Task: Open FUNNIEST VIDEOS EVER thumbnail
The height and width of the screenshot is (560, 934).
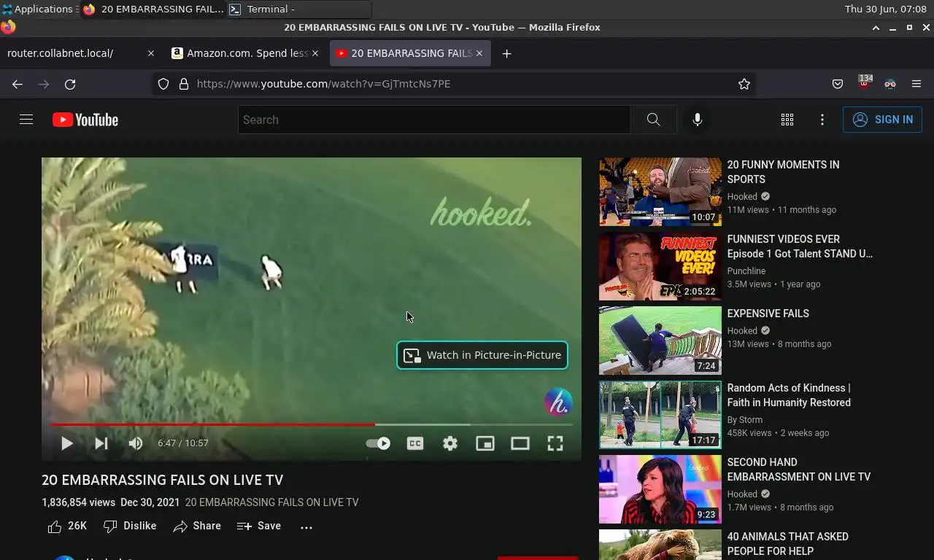Action: (x=660, y=266)
